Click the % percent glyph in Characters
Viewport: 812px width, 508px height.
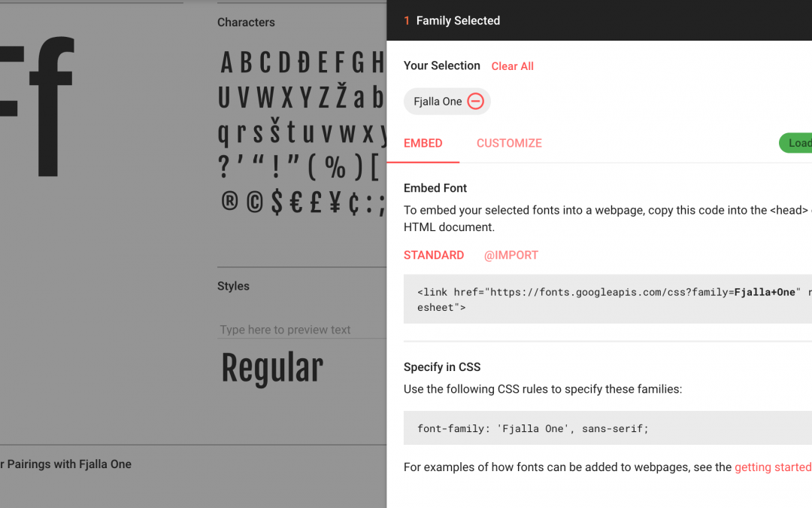[x=335, y=169]
